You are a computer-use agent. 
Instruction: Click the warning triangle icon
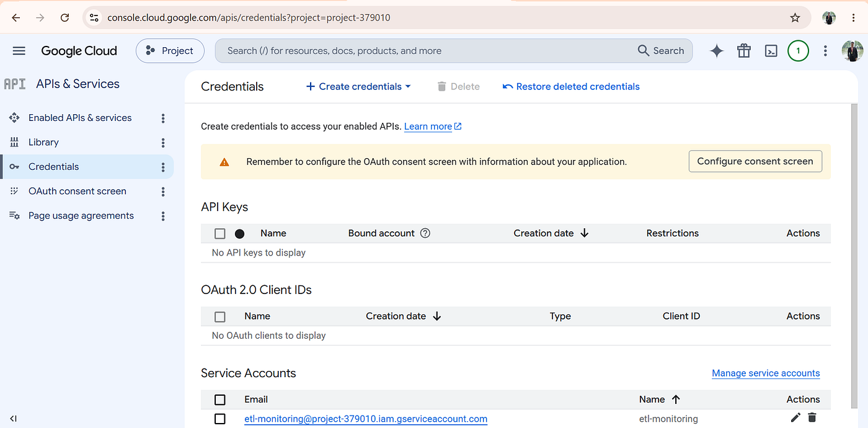coord(224,162)
